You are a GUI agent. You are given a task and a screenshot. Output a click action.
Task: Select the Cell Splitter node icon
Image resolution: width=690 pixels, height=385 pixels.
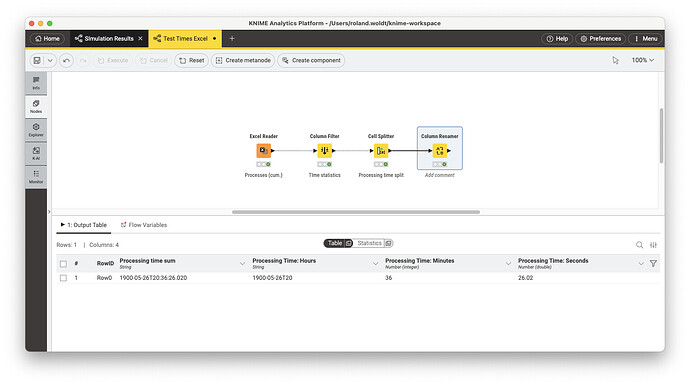[x=381, y=150]
